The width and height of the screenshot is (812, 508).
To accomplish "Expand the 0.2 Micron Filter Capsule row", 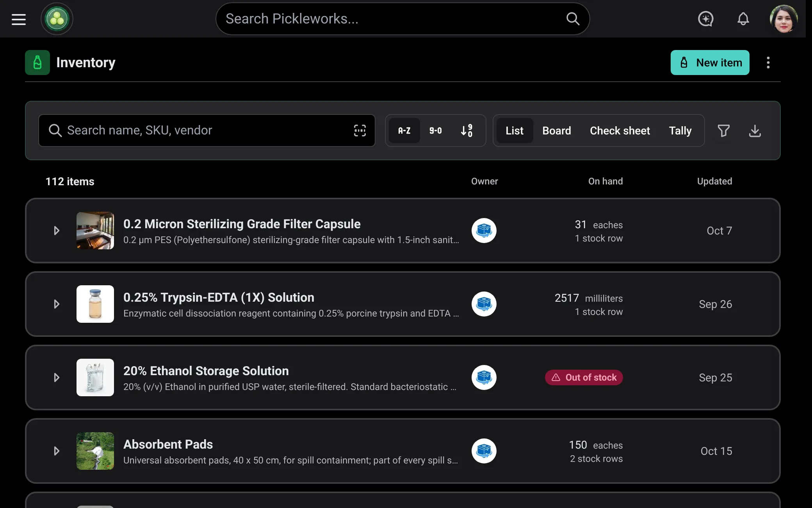I will 57,231.
